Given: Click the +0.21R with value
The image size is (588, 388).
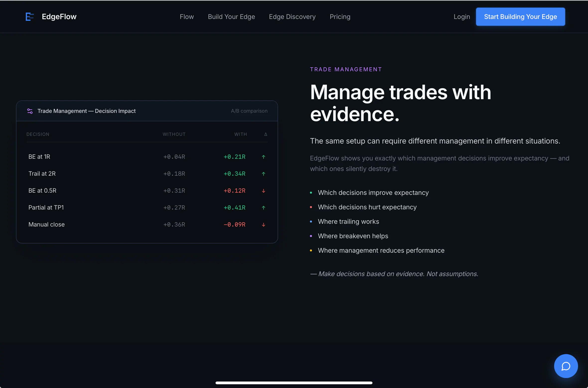Looking at the screenshot, I should click(x=234, y=157).
